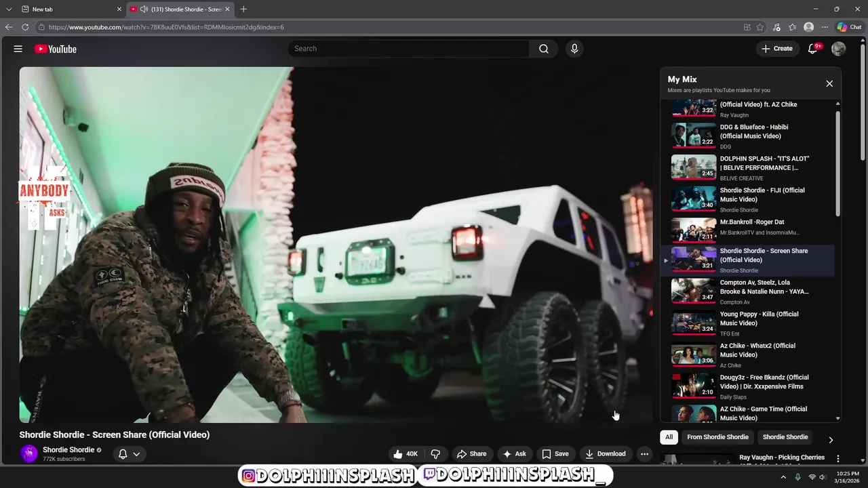Viewport: 868px width, 488px height.
Task: Add page to favorites star
Action: [x=760, y=27]
